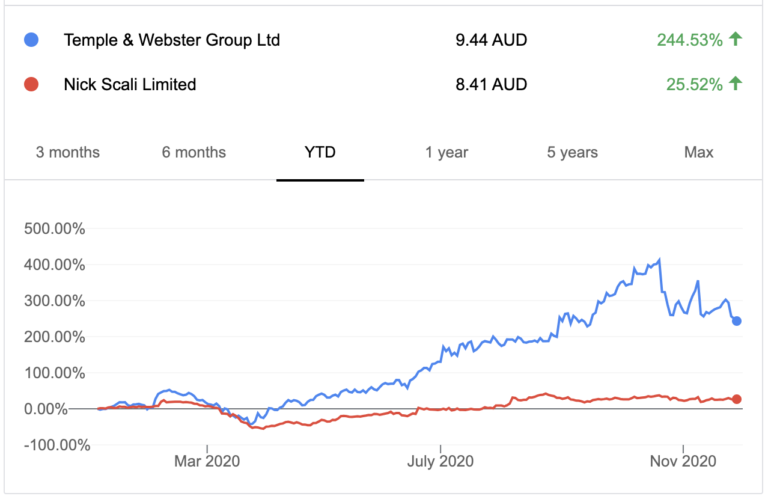The width and height of the screenshot is (768, 499).
Task: Open the Nick Scali Limited name
Action: point(130,85)
